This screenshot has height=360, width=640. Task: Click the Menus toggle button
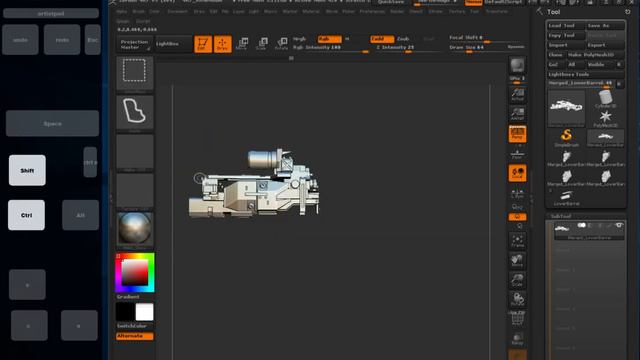tap(473, 2)
